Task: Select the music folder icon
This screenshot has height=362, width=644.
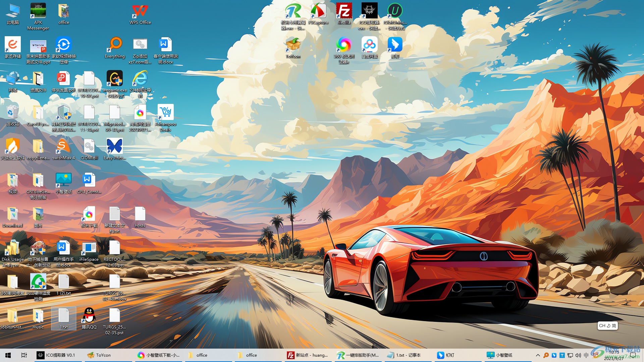Action: (38, 318)
